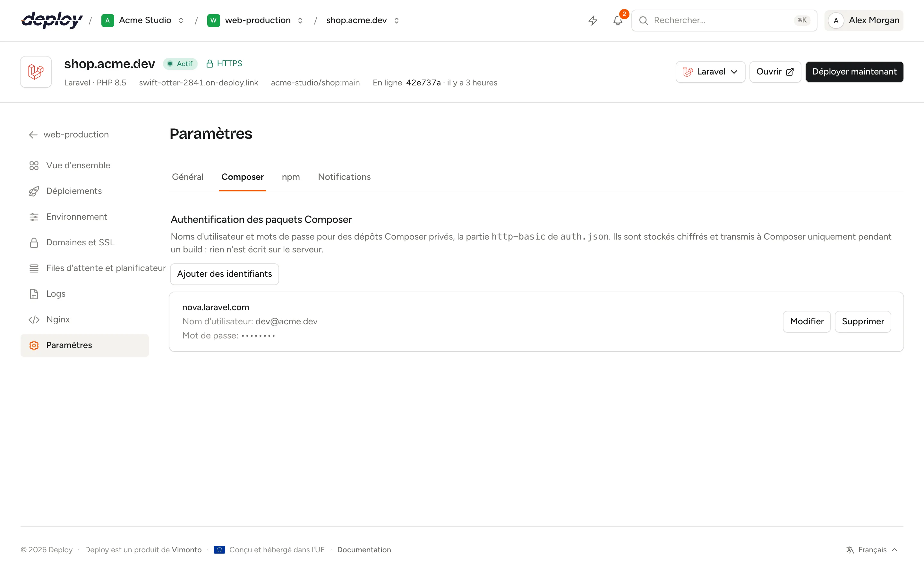Switch to the Général tab
924x578 pixels.
coord(187,177)
